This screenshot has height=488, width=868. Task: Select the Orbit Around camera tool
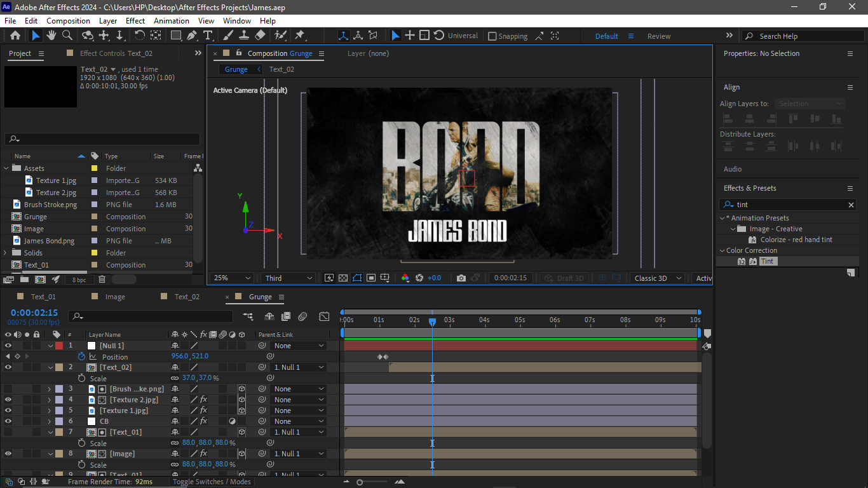point(88,36)
